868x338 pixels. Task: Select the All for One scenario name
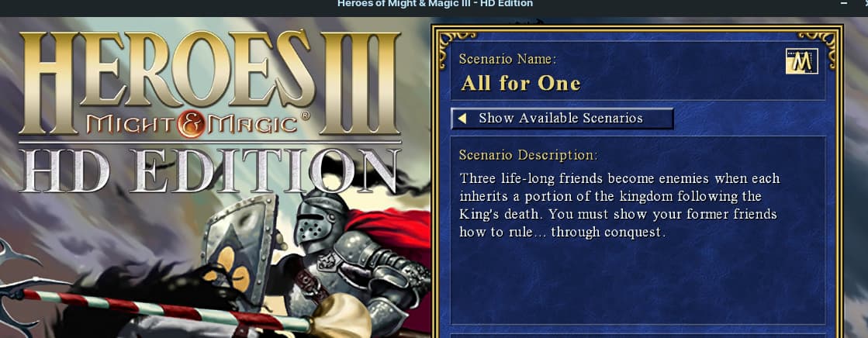click(520, 84)
